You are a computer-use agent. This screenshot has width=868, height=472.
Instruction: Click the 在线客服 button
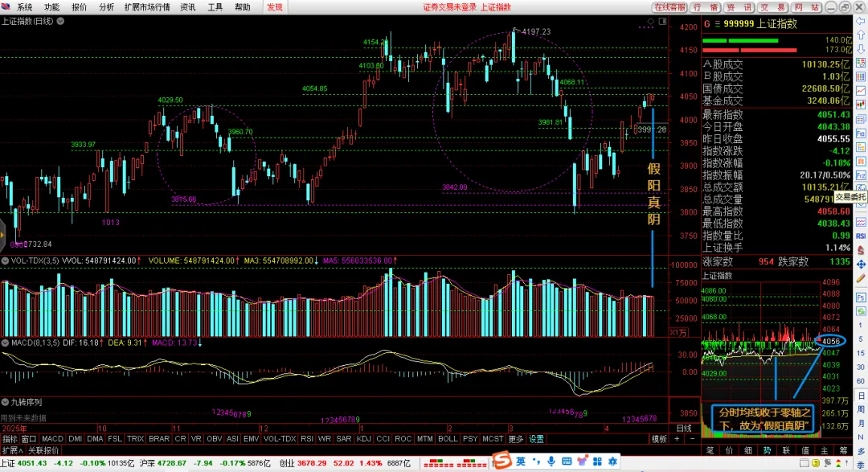[x=669, y=7]
